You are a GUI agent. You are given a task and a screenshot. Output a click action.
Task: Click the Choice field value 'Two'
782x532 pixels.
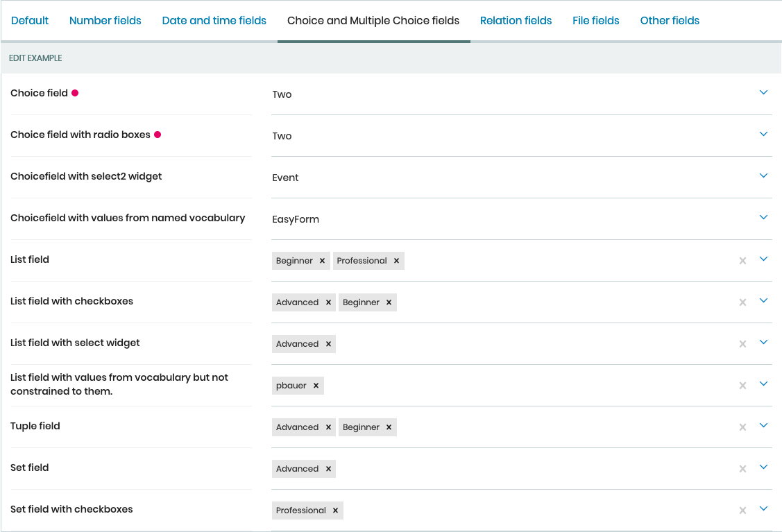[282, 94]
